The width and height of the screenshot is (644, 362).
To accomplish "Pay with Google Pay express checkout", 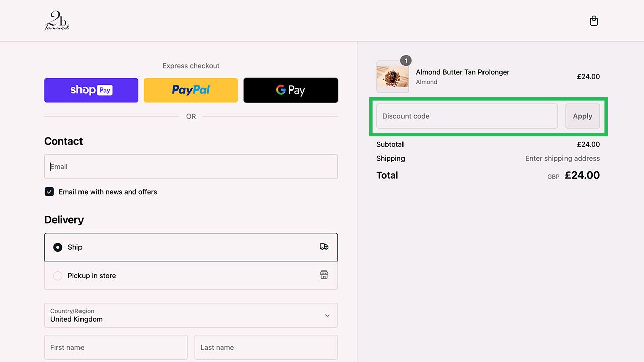I will 290,90.
